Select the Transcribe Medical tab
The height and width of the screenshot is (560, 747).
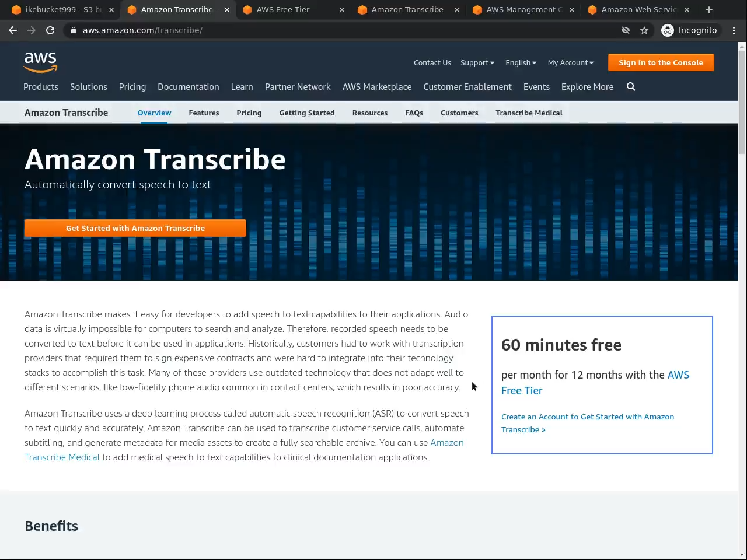coord(529,113)
